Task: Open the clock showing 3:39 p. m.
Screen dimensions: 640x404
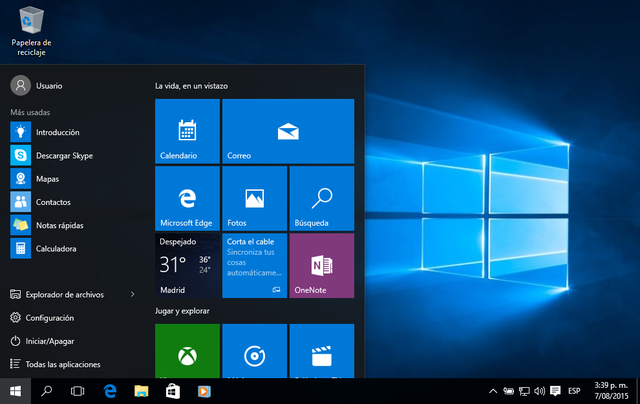Action: point(611,391)
